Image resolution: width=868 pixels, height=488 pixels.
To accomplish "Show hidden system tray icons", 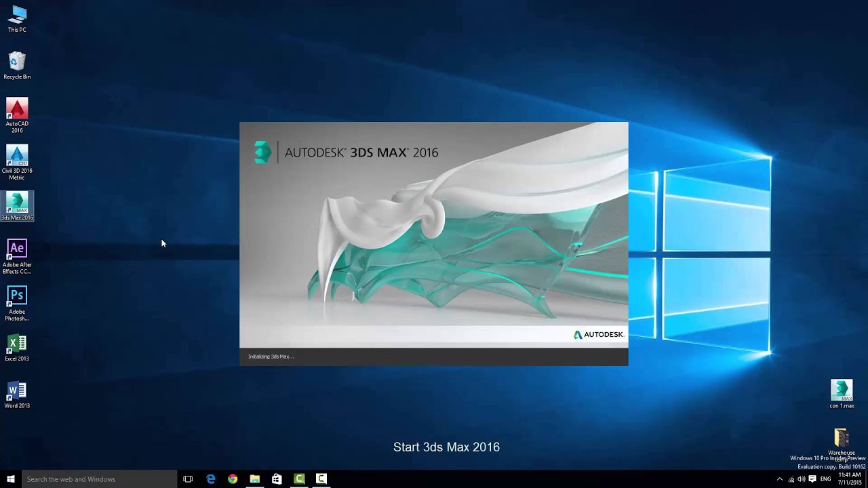I will coord(779,479).
